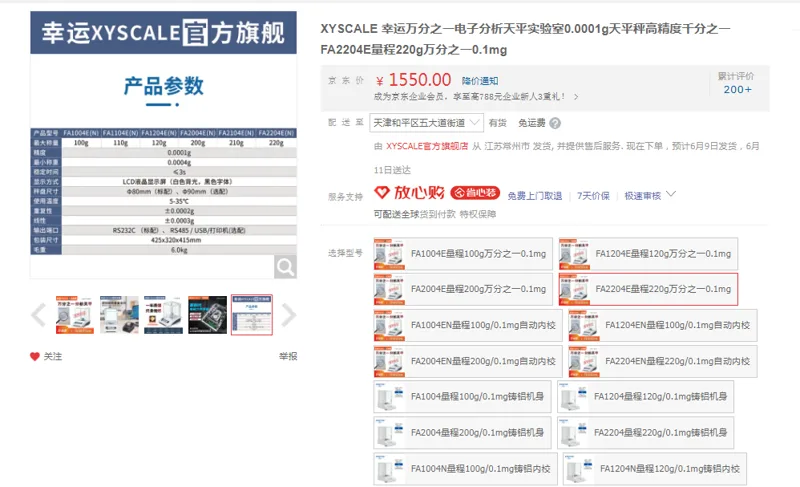Show next thumbnails with right arrow
The width and height of the screenshot is (800, 487).
click(x=288, y=315)
